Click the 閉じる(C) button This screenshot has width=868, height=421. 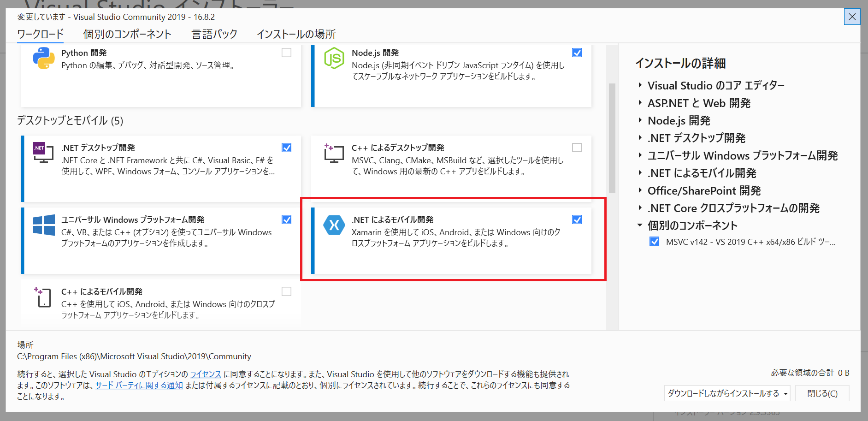click(822, 393)
